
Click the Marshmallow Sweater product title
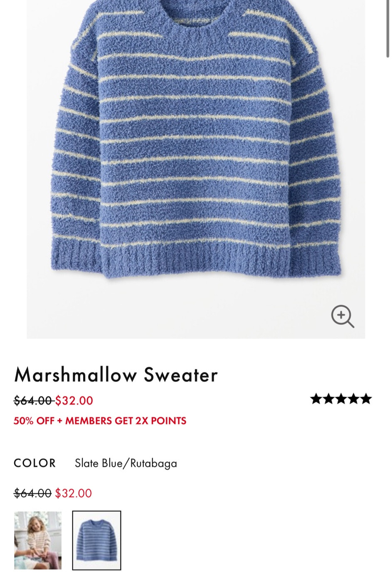click(116, 375)
